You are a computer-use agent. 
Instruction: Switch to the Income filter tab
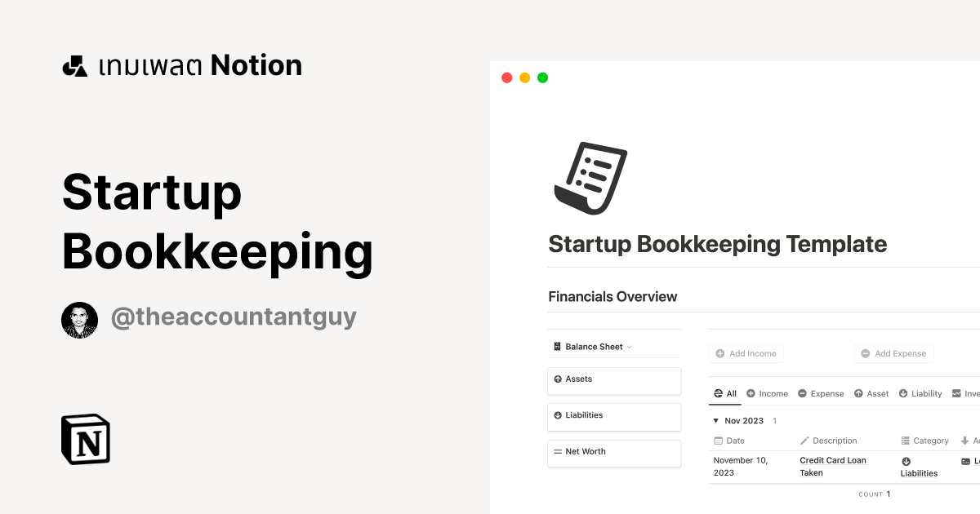(767, 393)
